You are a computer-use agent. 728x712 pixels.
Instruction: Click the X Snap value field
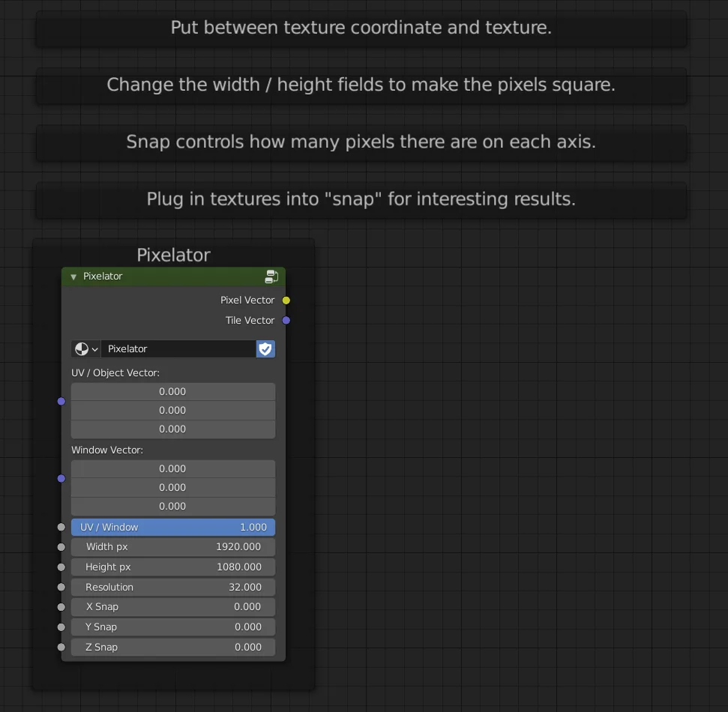click(173, 607)
